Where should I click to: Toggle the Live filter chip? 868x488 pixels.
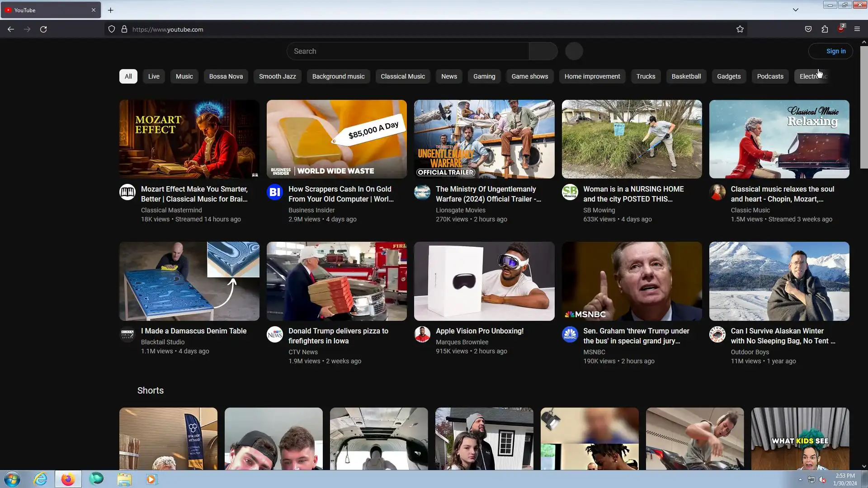(x=154, y=76)
